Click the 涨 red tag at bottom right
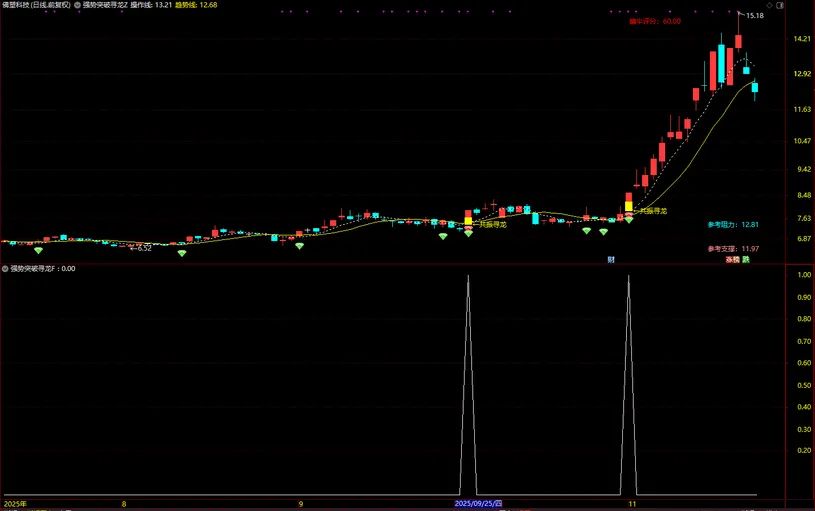This screenshot has width=815, height=511. click(731, 259)
